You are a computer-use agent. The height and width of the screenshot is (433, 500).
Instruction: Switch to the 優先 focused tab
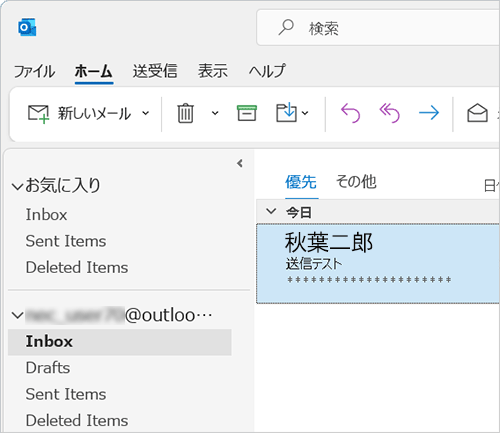[x=301, y=182]
